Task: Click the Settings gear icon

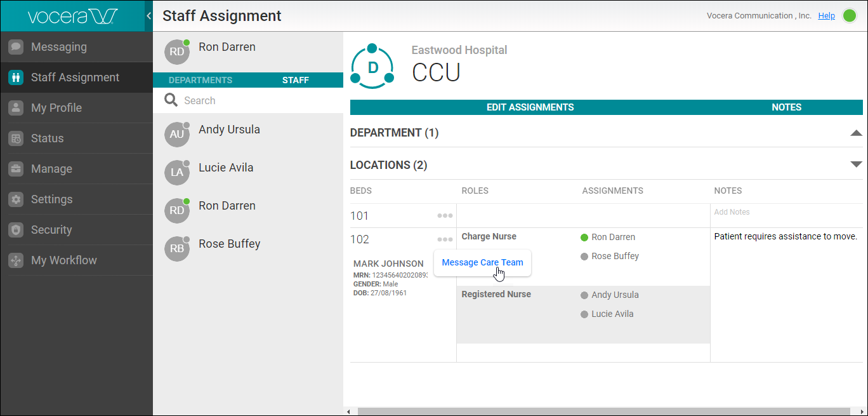Action: (16, 199)
